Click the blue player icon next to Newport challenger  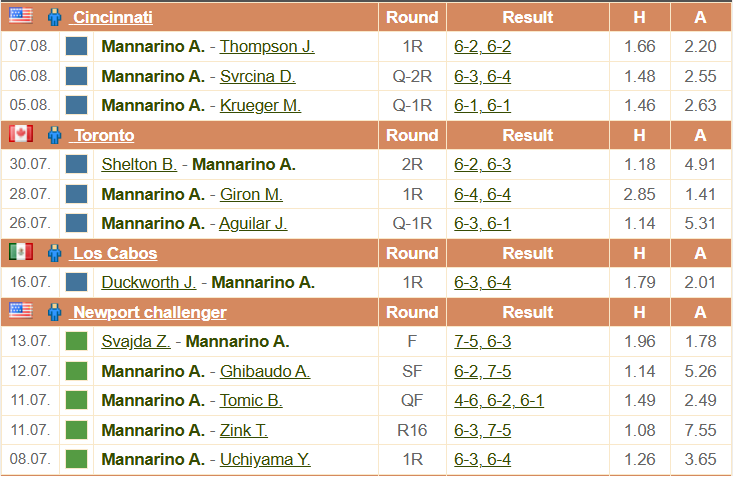pyautogui.click(x=55, y=312)
